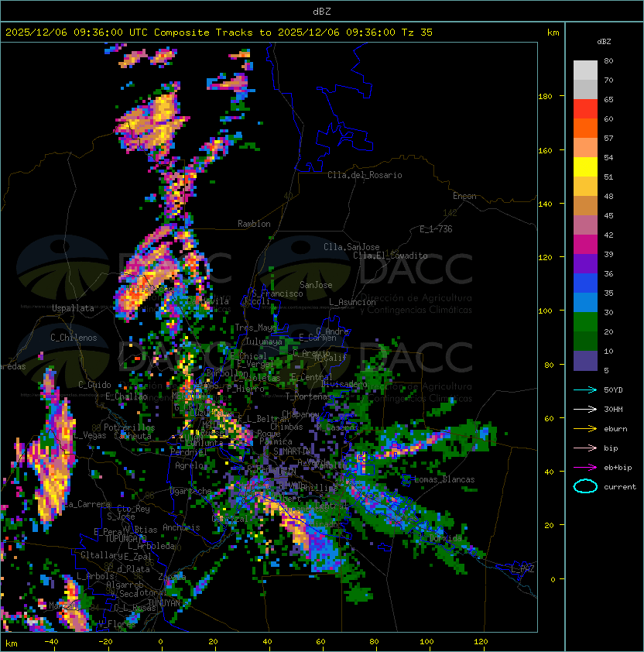Click the 'Encon' place label
644x652 pixels.
tap(464, 196)
